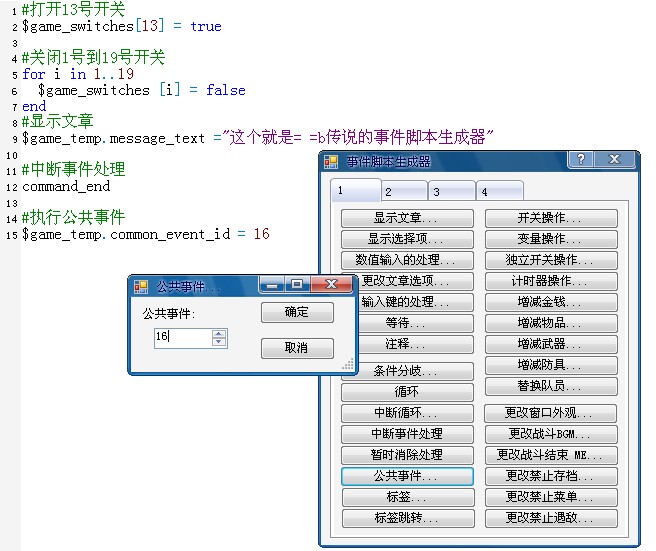Click the 公共事件 dialog title icon

pos(141,287)
